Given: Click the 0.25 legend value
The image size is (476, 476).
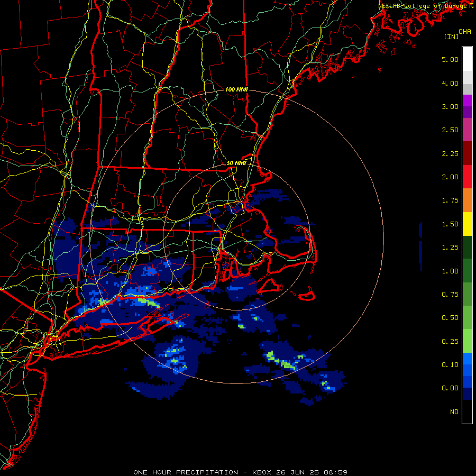Looking at the screenshot, I should 450,342.
